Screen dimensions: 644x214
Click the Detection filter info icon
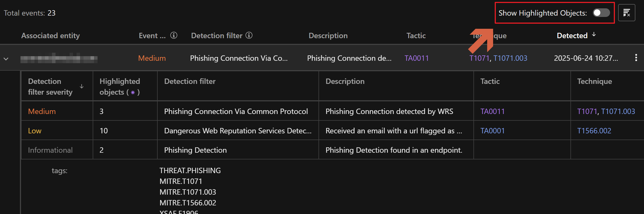(249, 35)
